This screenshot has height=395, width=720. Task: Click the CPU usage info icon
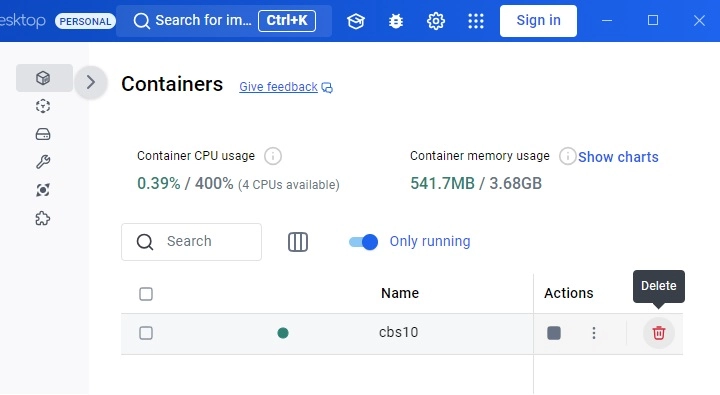tap(273, 156)
